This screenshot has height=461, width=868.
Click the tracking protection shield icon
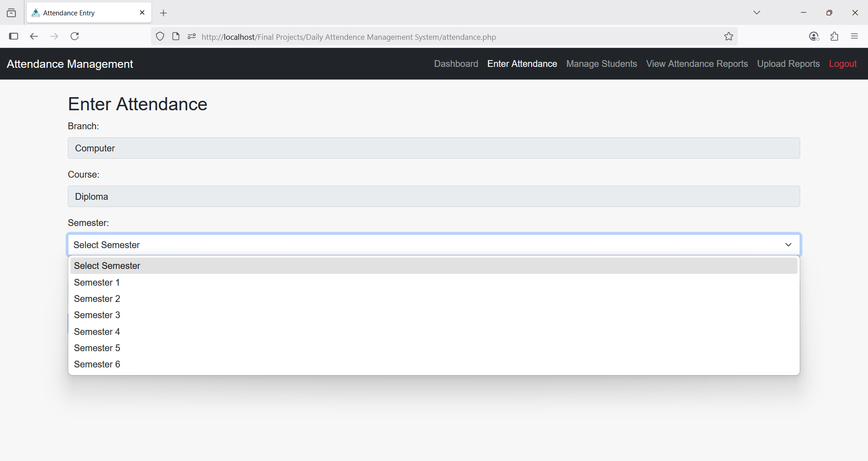pos(160,37)
